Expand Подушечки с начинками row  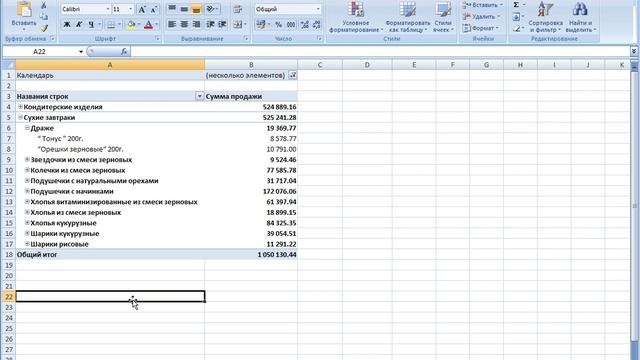click(27, 191)
